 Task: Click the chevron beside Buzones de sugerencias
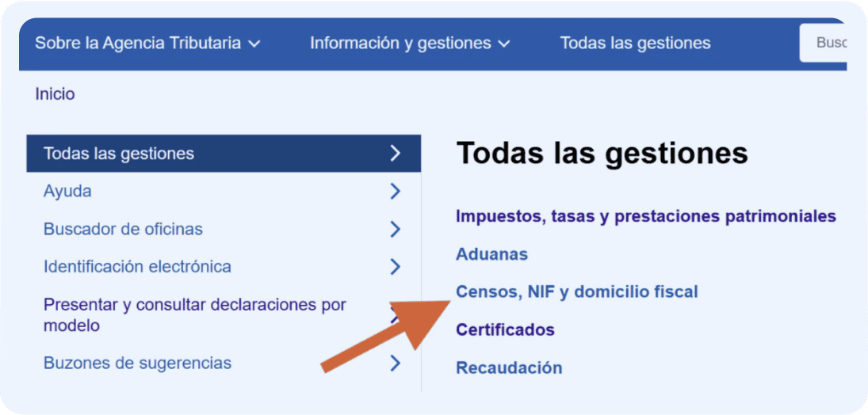tap(395, 363)
